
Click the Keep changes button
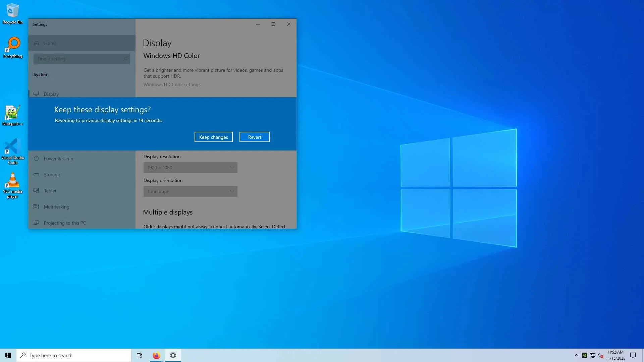click(x=213, y=137)
